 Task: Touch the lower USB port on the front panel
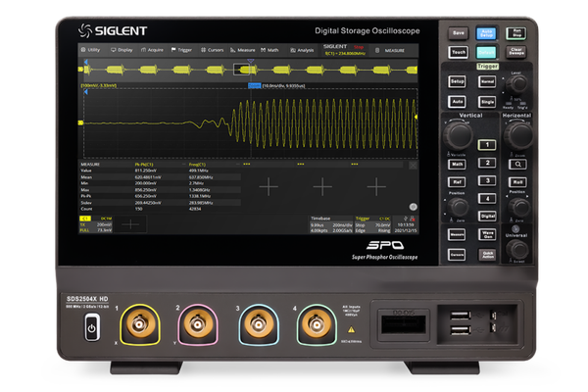(460, 330)
